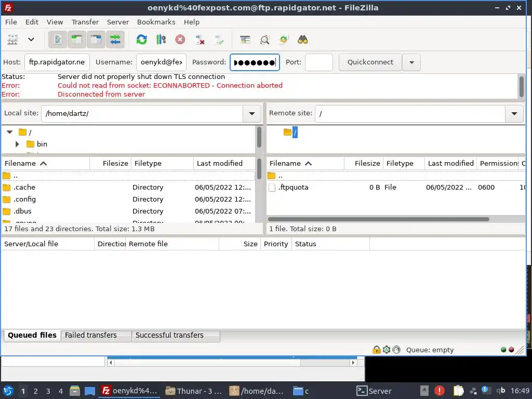Toggle processing of the transfer queue
Screen dimensions: 532x399
click(x=161, y=39)
